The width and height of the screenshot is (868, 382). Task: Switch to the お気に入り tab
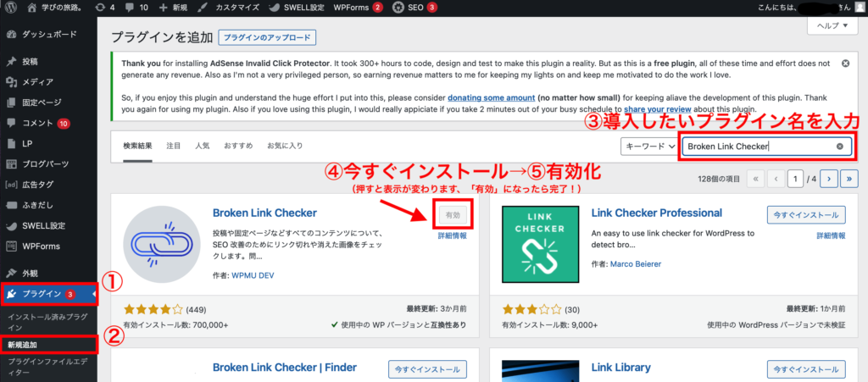pos(285,146)
